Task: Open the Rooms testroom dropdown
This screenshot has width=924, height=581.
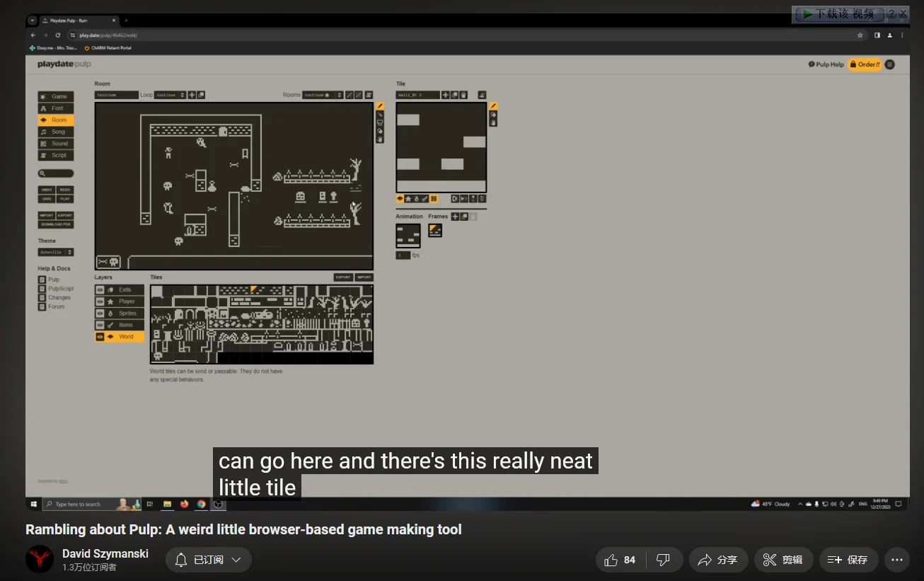Action: tap(323, 95)
